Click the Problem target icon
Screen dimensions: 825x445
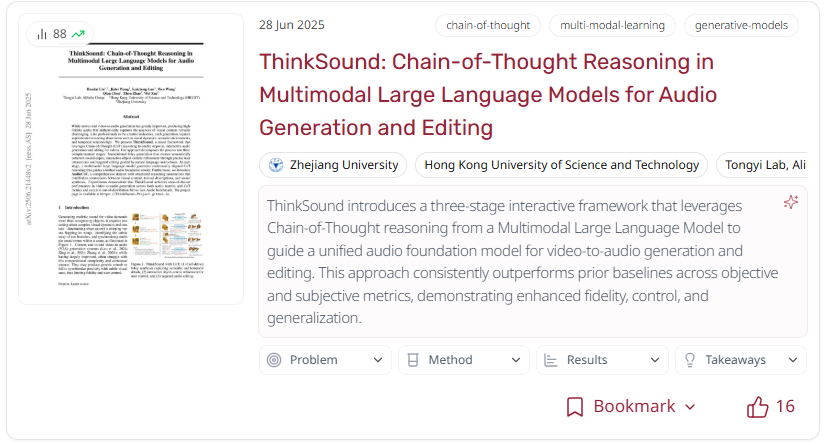pyautogui.click(x=275, y=360)
